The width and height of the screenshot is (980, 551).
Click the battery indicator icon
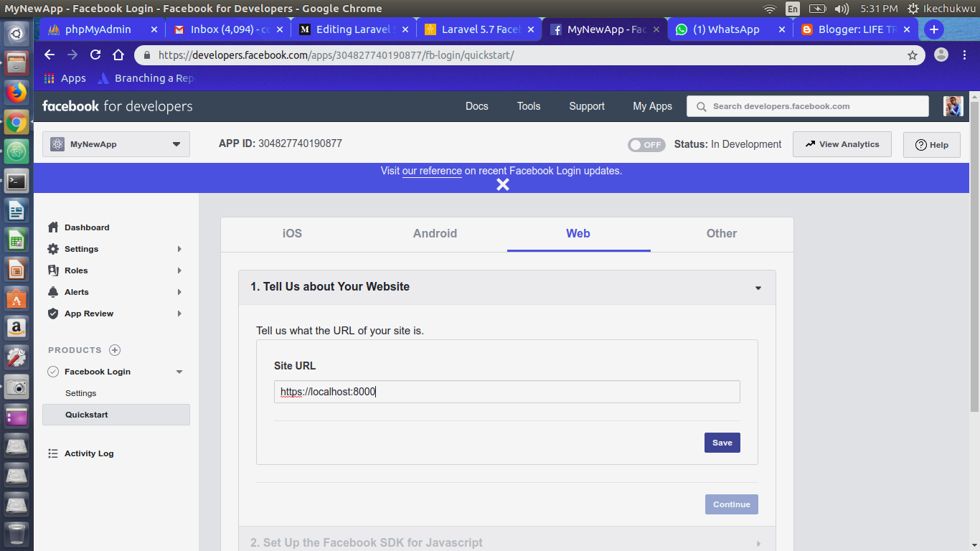tap(817, 9)
